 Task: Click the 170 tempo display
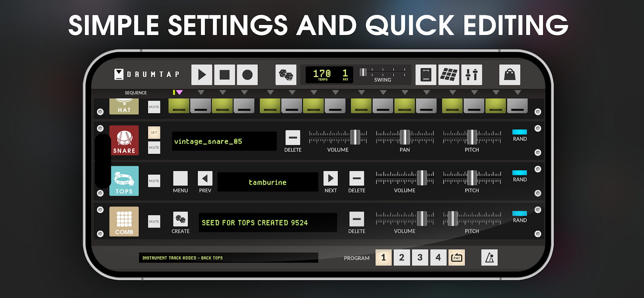322,74
